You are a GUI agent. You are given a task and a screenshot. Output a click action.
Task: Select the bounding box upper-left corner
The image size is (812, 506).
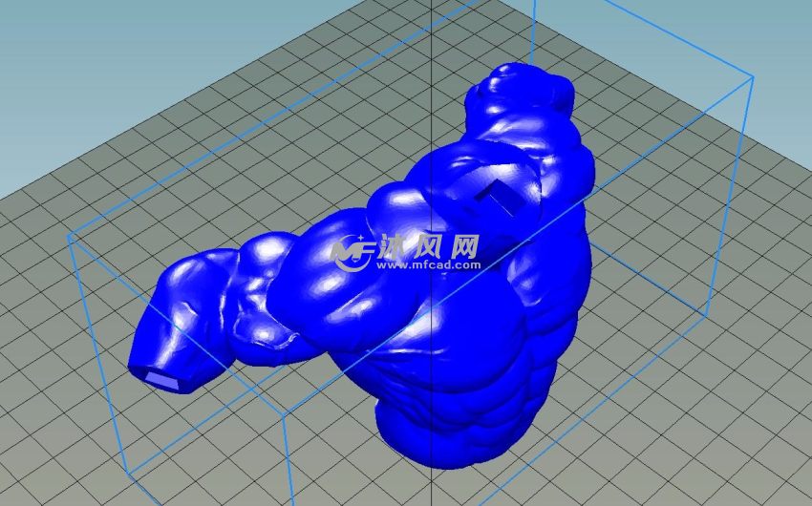tap(69, 239)
